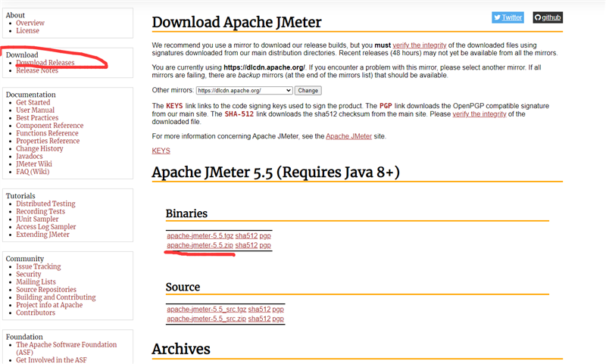Click the Twitter bird button

pyautogui.click(x=508, y=17)
